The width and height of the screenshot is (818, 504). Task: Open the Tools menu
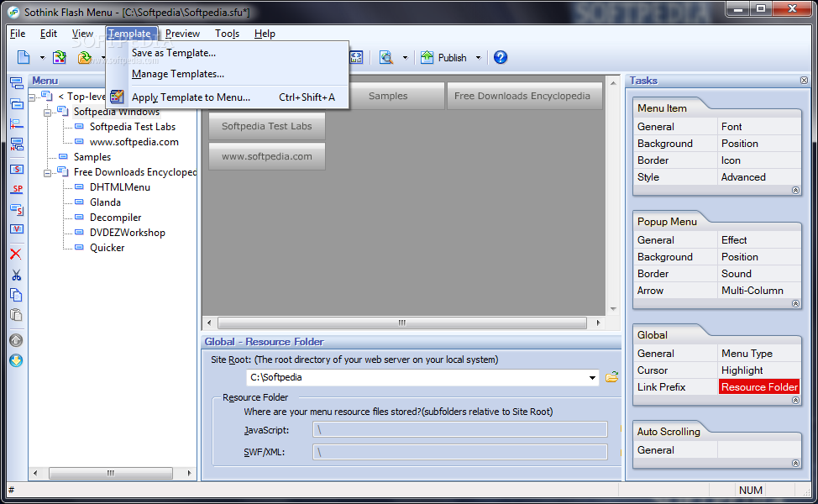coord(227,34)
